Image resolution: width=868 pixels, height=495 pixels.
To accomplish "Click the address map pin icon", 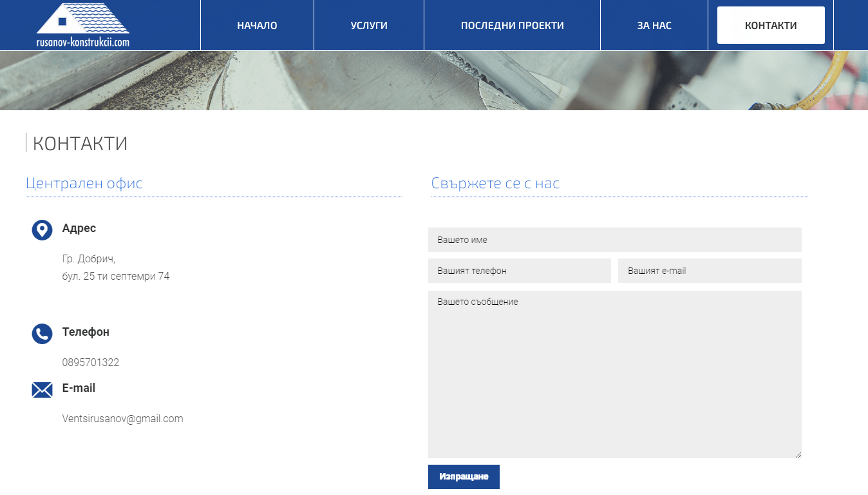I will pos(42,230).
